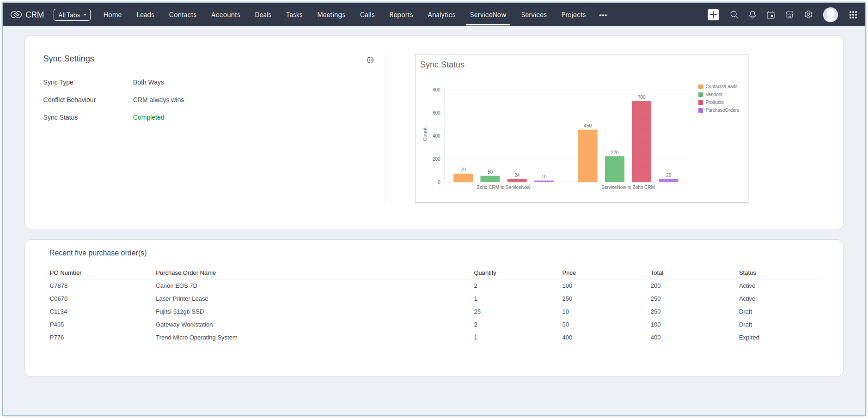868x418 pixels.
Task: Open the calendar icon in top bar
Action: (x=770, y=15)
